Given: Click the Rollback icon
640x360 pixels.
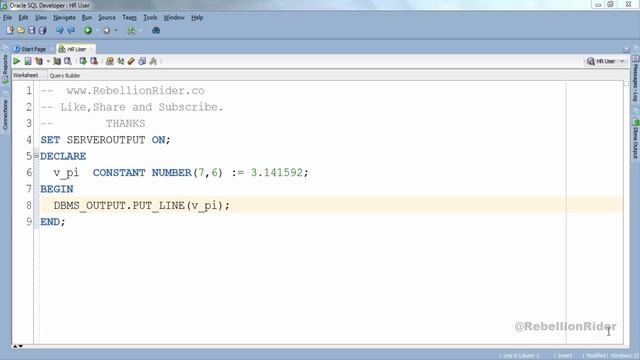Looking at the screenshot, I should 94,61.
